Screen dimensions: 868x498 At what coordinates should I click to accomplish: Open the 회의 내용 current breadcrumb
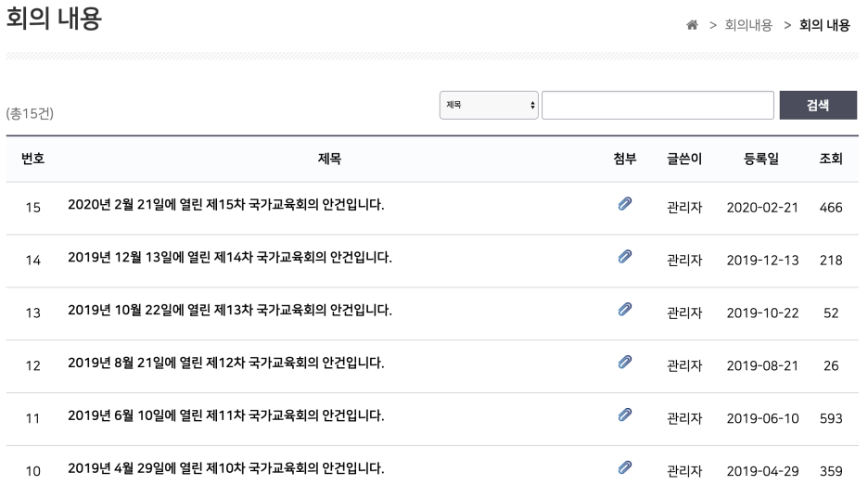824,25
